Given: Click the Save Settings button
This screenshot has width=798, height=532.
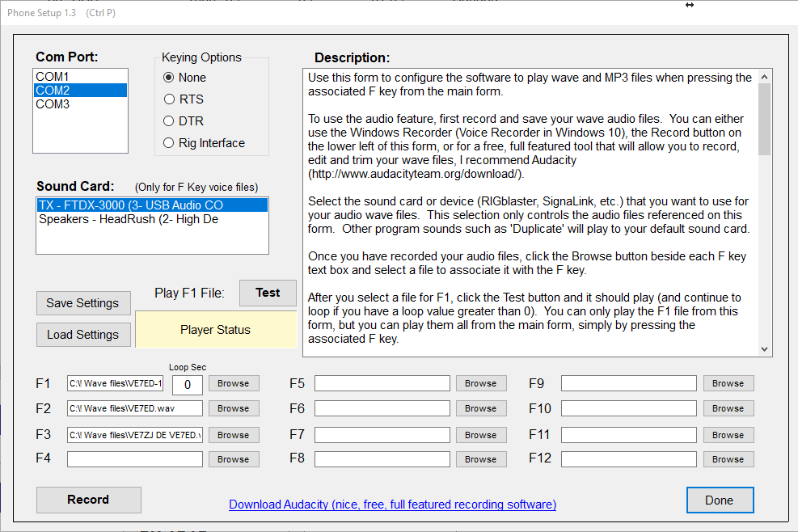Looking at the screenshot, I should (82, 303).
